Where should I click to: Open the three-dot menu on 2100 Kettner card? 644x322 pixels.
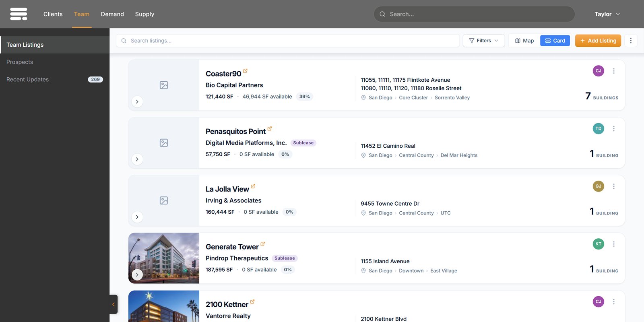[614, 302]
